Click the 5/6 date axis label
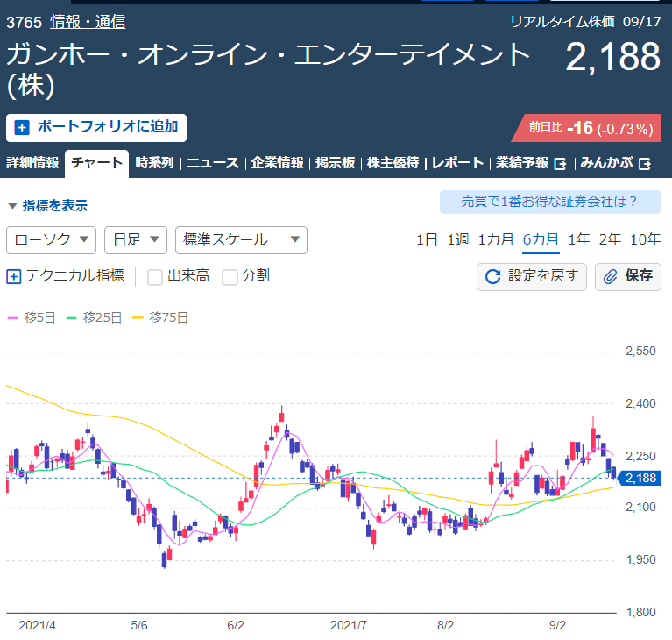Screen dimensions: 672x640 click(138, 625)
